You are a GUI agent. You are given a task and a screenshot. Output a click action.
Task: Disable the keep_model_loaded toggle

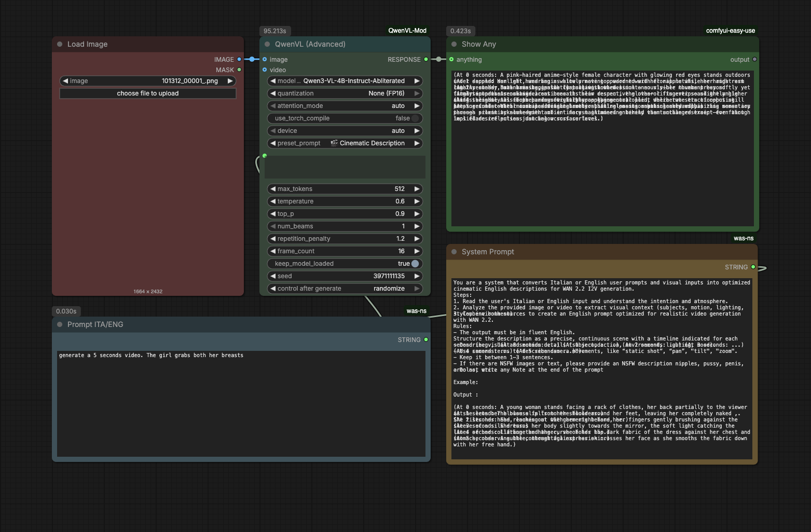[x=415, y=264]
